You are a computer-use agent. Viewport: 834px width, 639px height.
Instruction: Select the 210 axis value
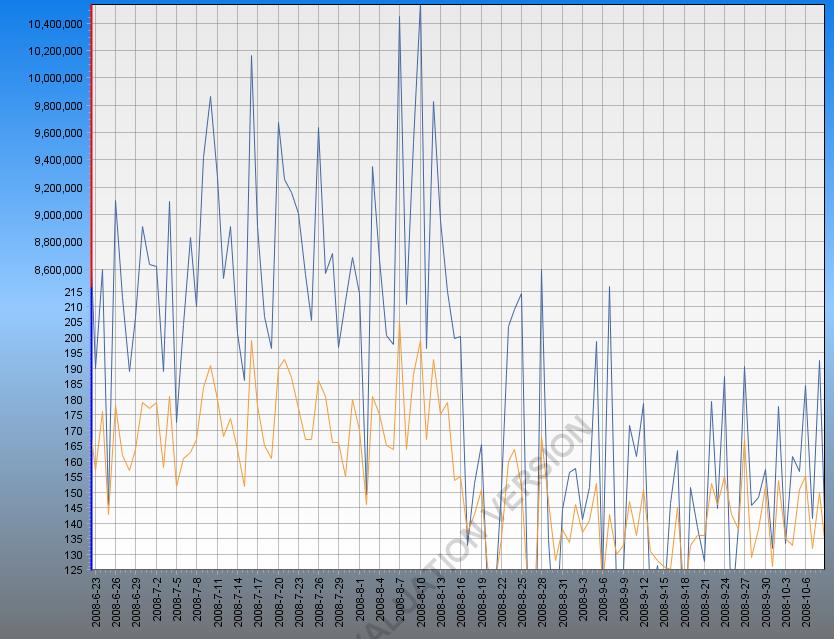coord(74,307)
